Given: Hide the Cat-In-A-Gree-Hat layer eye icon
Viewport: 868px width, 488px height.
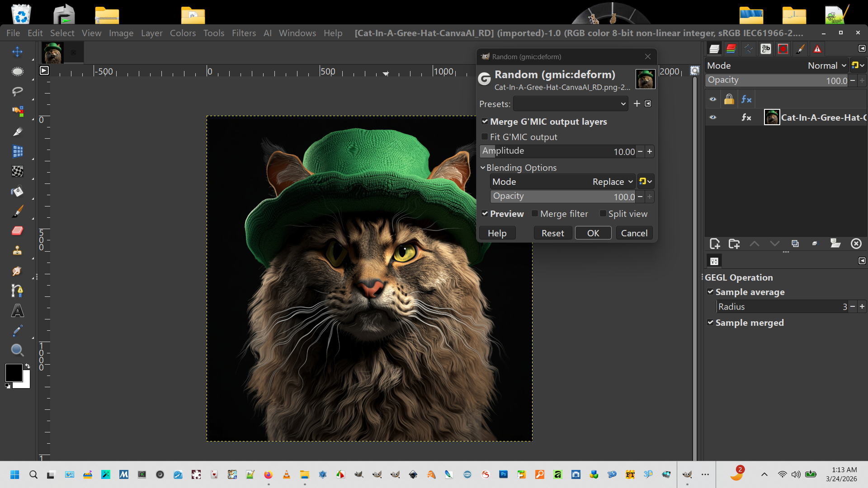Looking at the screenshot, I should pos(713,117).
